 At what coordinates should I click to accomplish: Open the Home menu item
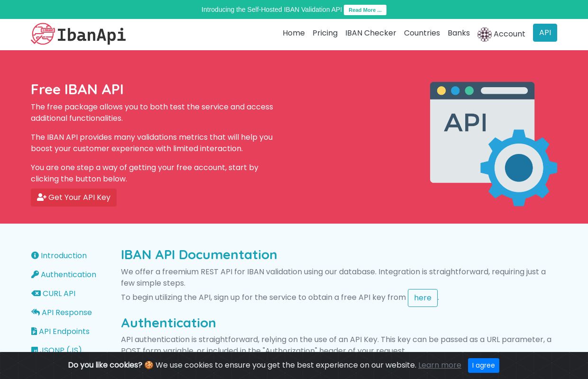click(x=294, y=33)
